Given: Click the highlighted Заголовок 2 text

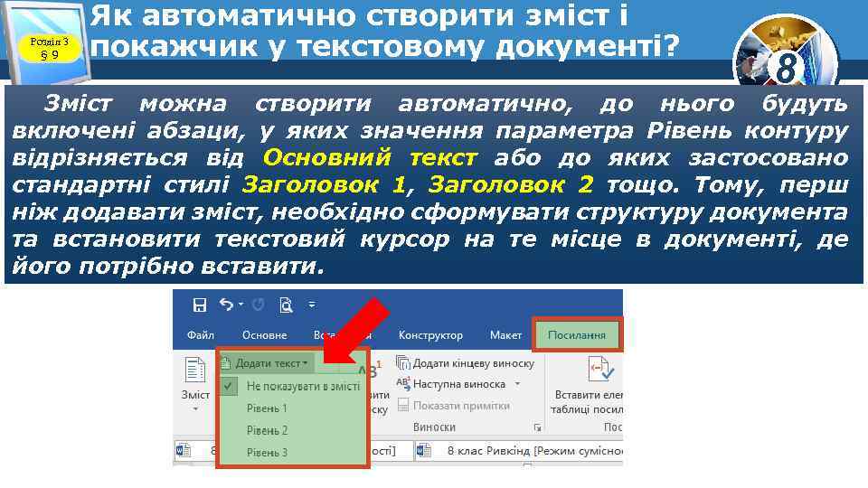Looking at the screenshot, I should click(510, 184).
